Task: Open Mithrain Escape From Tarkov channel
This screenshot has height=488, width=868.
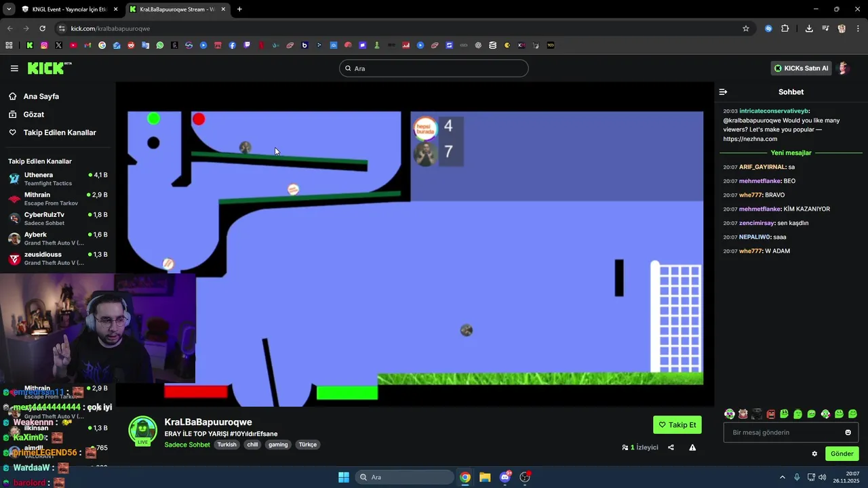Action: click(58, 199)
